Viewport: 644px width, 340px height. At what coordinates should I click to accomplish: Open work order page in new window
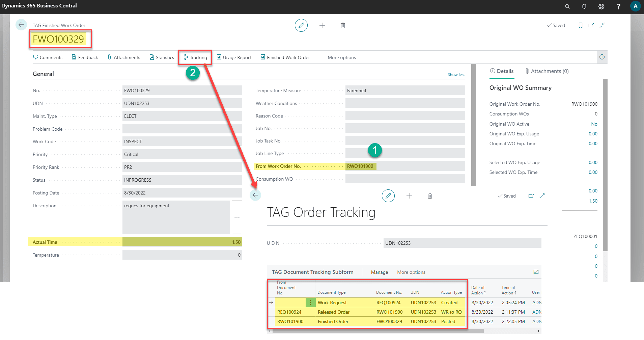[591, 25]
